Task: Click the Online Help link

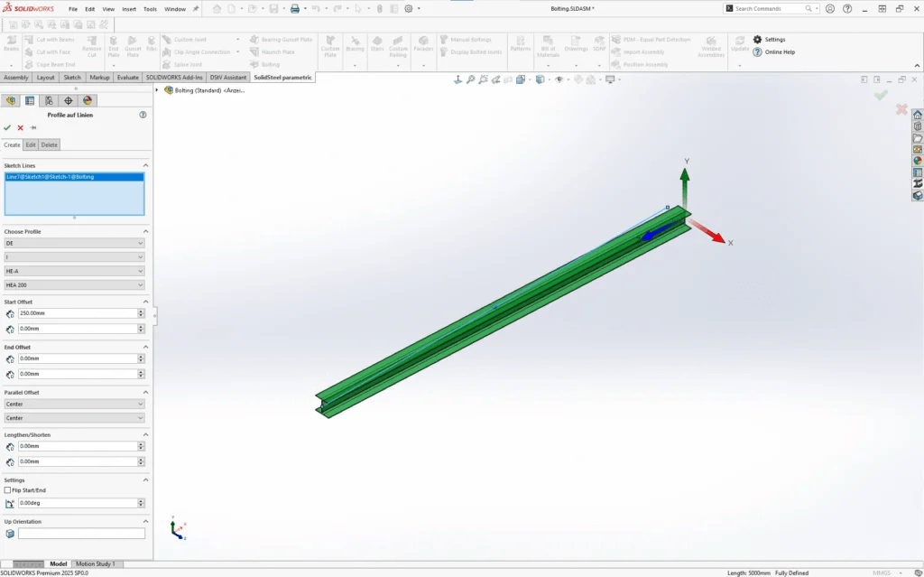Action: (779, 51)
